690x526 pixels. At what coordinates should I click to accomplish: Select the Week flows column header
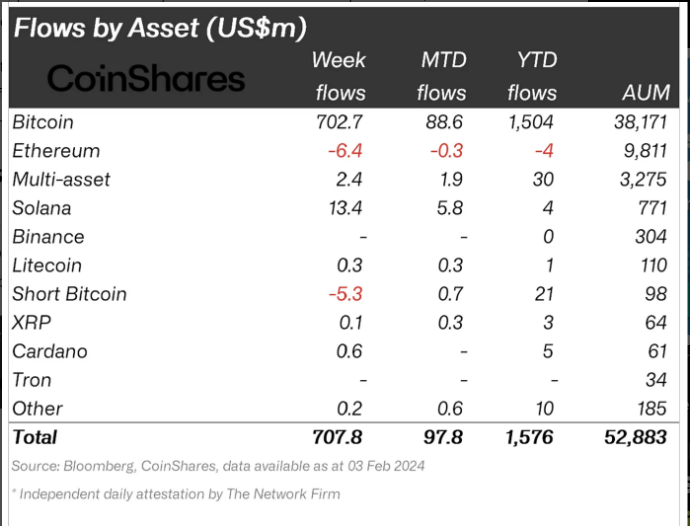(x=340, y=76)
